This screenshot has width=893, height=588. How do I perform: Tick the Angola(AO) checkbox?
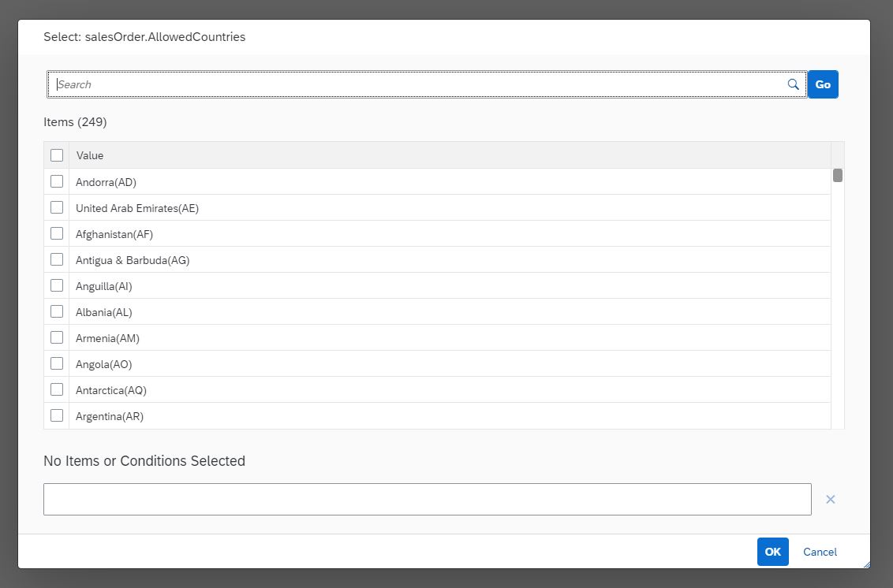tap(57, 363)
